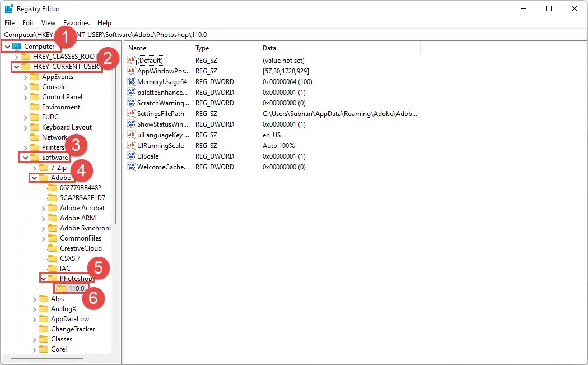
Task: Expand the Console key
Action: (26, 87)
